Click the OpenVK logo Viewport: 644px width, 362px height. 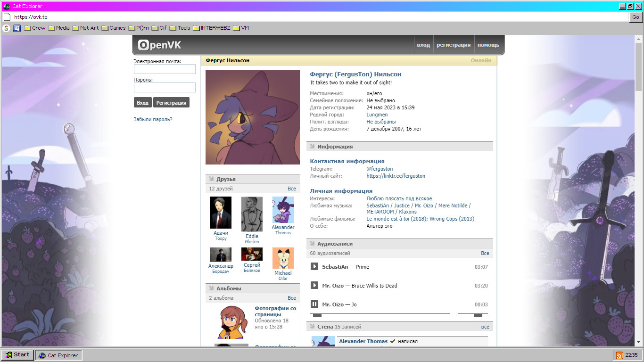159,45
